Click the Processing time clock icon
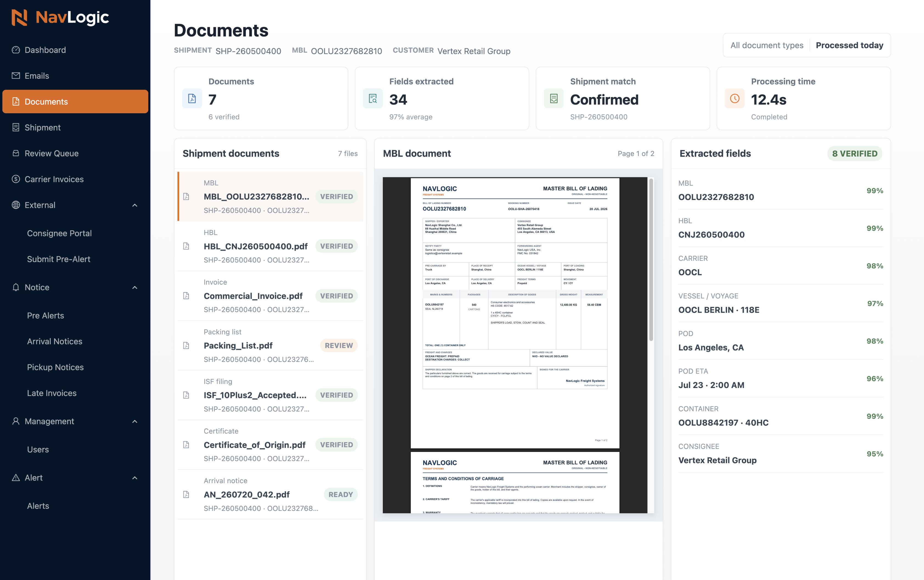The height and width of the screenshot is (580, 924). click(x=734, y=98)
